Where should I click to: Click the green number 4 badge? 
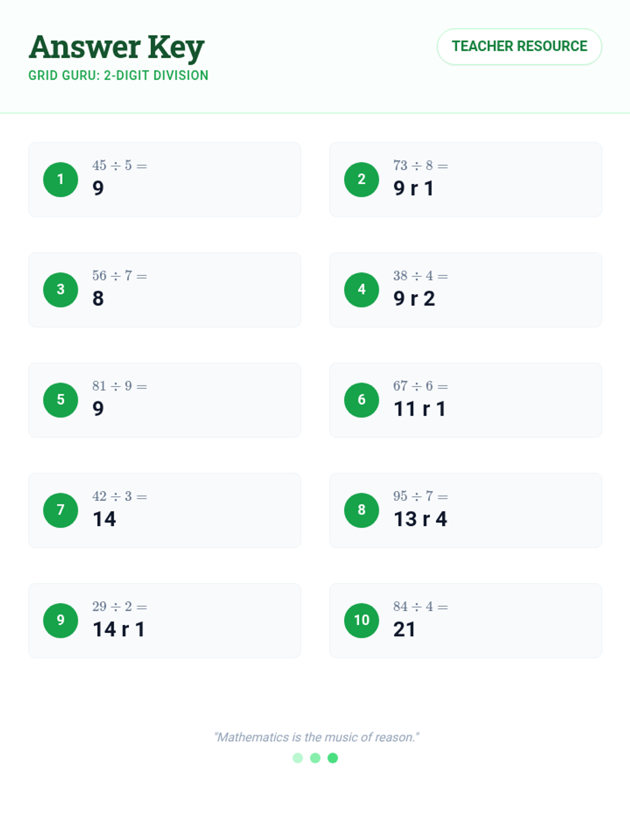[361, 290]
